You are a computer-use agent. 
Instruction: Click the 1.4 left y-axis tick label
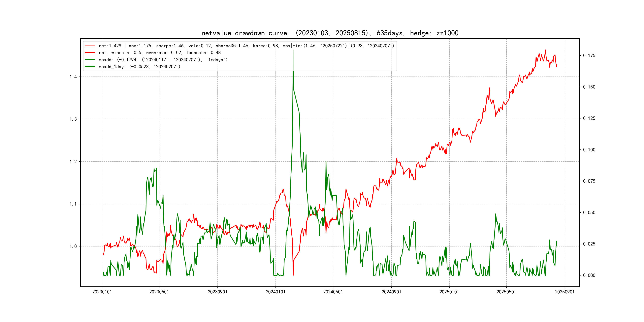[73, 77]
